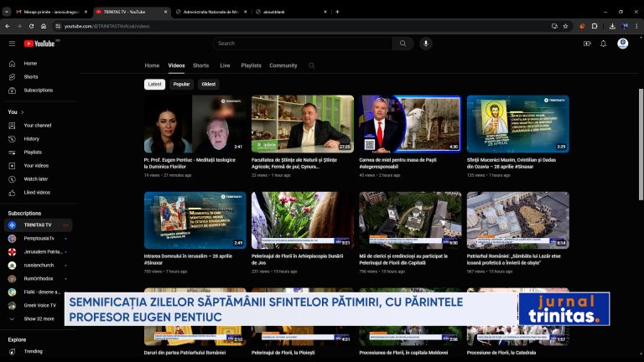
Task: Open russianchurch subscription
Action: click(39, 265)
